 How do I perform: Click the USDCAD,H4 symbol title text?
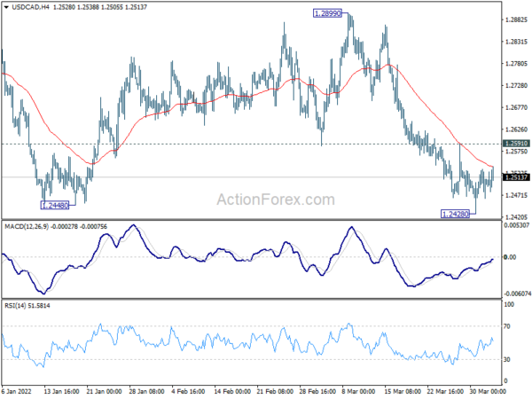click(x=30, y=7)
